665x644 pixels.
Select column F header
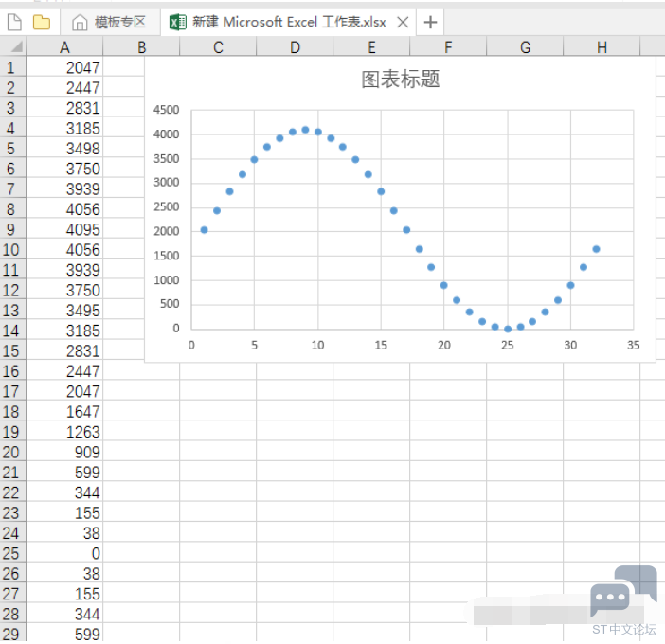(x=448, y=46)
